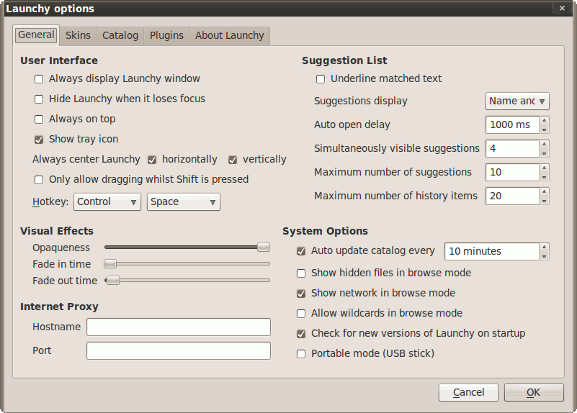Image resolution: width=577 pixels, height=413 pixels.
Task: Increase Auto open delay value
Action: point(544,120)
